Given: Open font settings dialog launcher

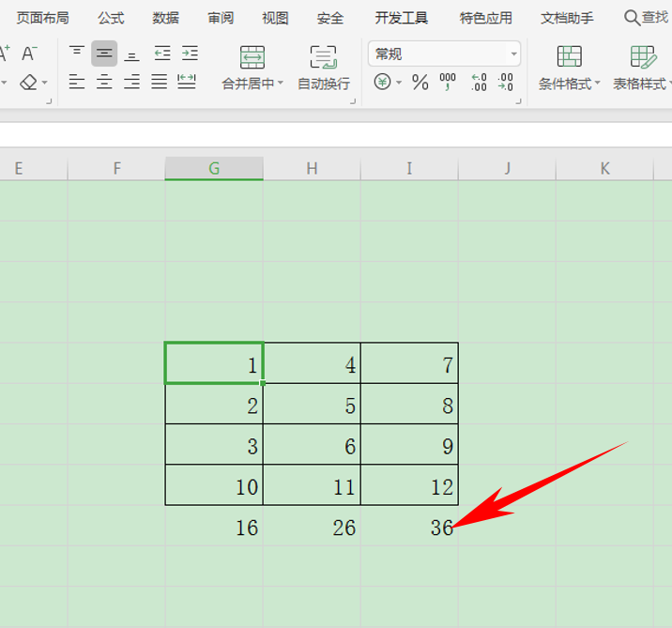Looking at the screenshot, I should (x=49, y=101).
